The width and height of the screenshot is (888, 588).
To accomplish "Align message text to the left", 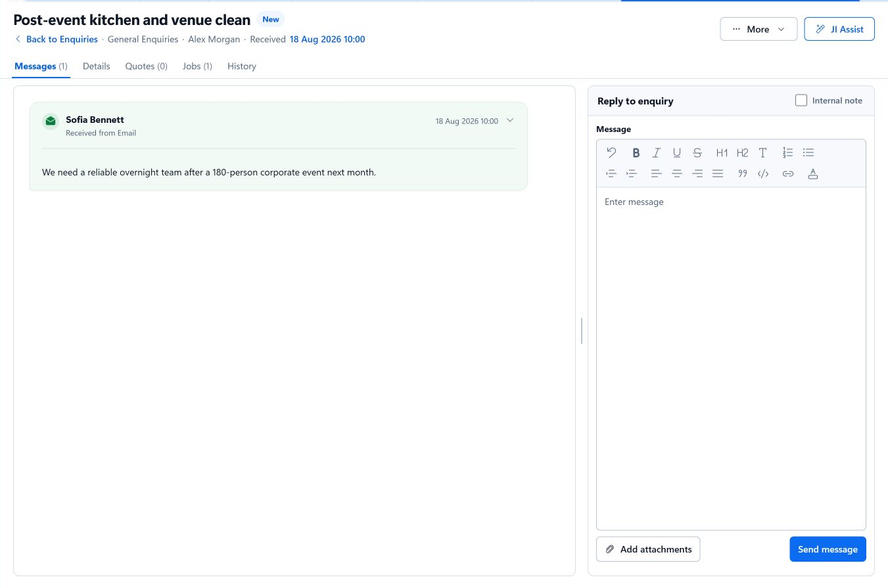I will 656,173.
